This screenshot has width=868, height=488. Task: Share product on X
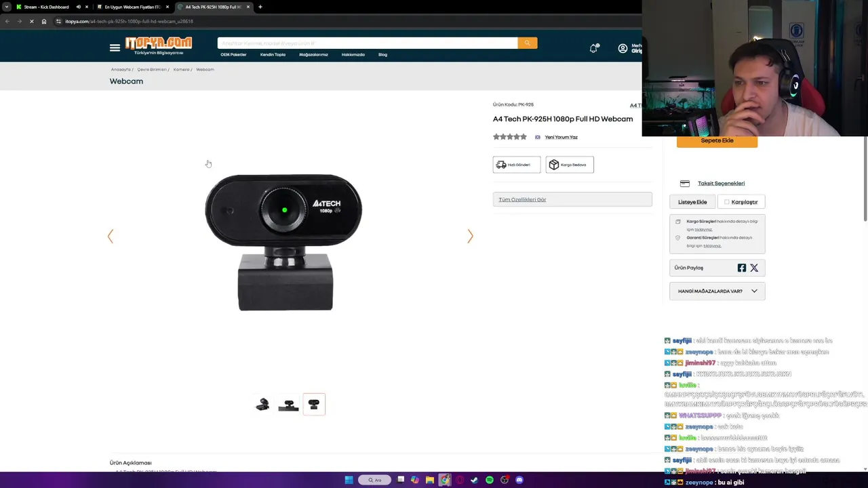pos(754,268)
